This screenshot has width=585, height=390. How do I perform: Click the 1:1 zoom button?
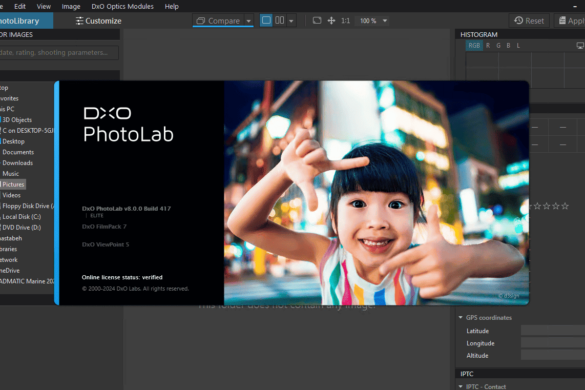click(x=345, y=21)
